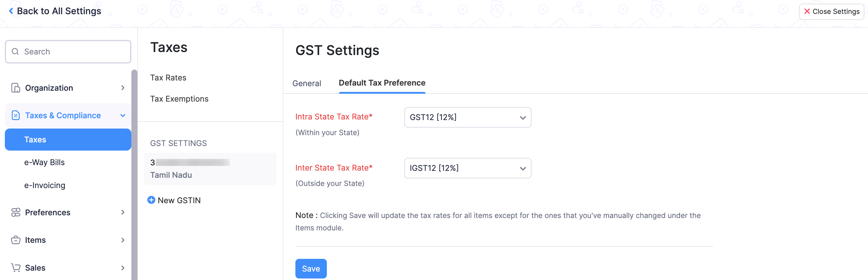Open the Intra State Tax Rate dropdown
868x280 pixels.
pyautogui.click(x=467, y=117)
